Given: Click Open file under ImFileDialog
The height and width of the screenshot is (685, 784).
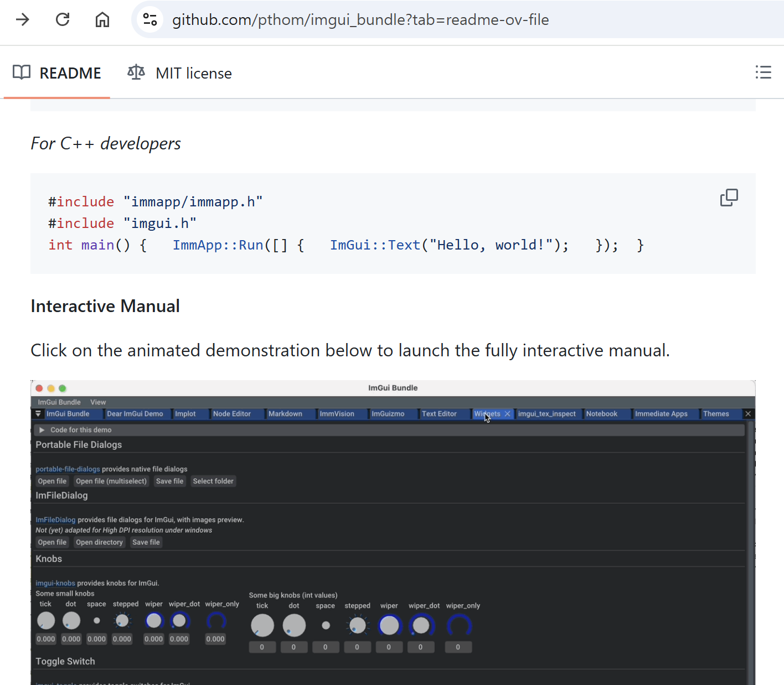Looking at the screenshot, I should click(x=52, y=543).
